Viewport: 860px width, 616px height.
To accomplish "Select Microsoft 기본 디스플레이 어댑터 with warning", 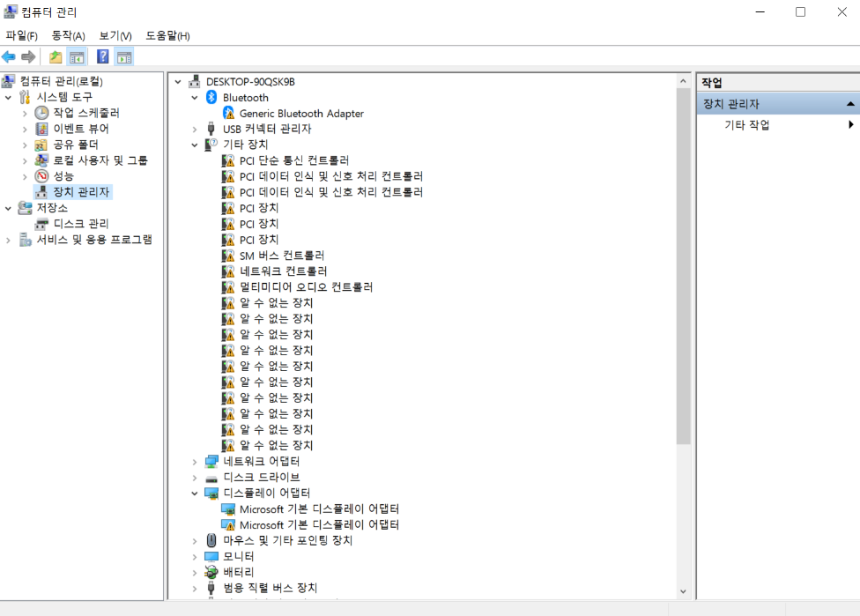I will (x=319, y=525).
